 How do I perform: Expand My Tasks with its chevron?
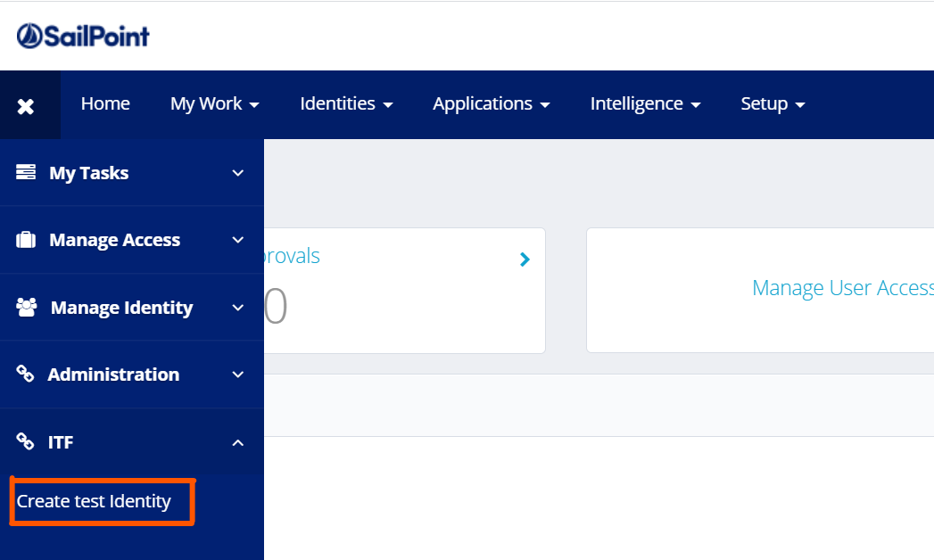click(237, 173)
